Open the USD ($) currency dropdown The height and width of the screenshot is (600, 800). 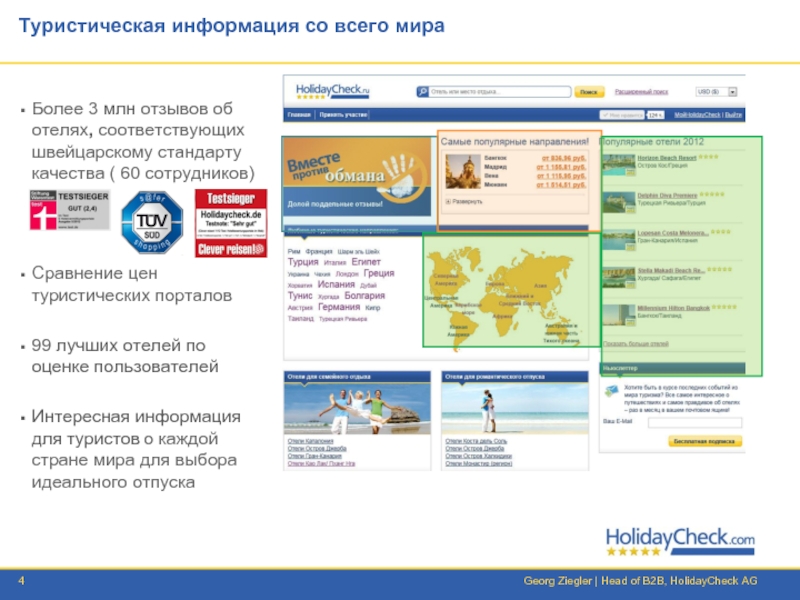coord(716,92)
